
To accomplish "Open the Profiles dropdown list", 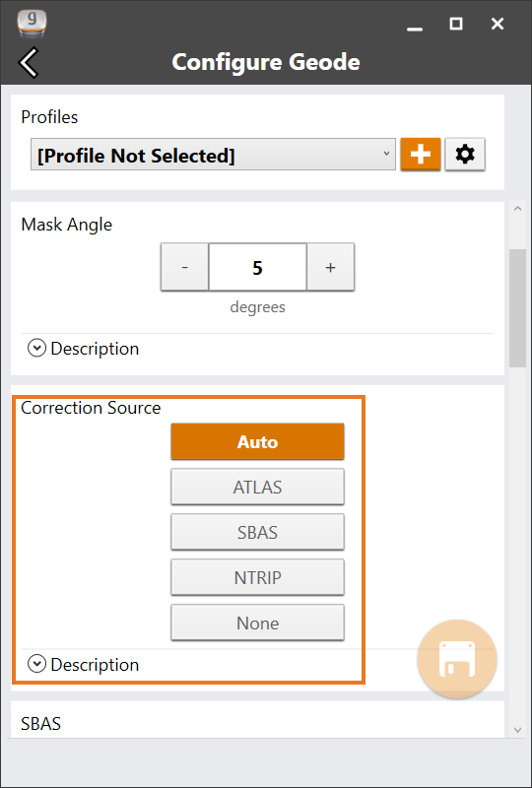I will point(213,155).
